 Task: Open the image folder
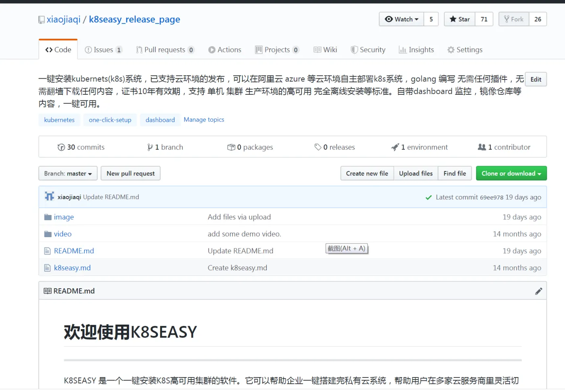click(x=64, y=217)
